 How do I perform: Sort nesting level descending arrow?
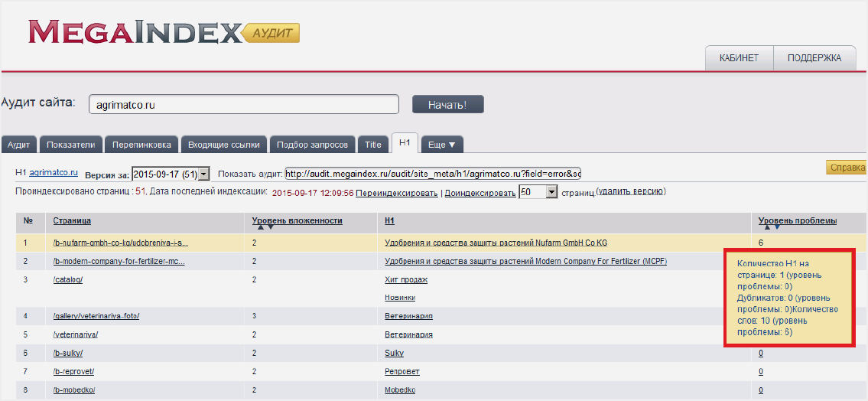tap(270, 227)
